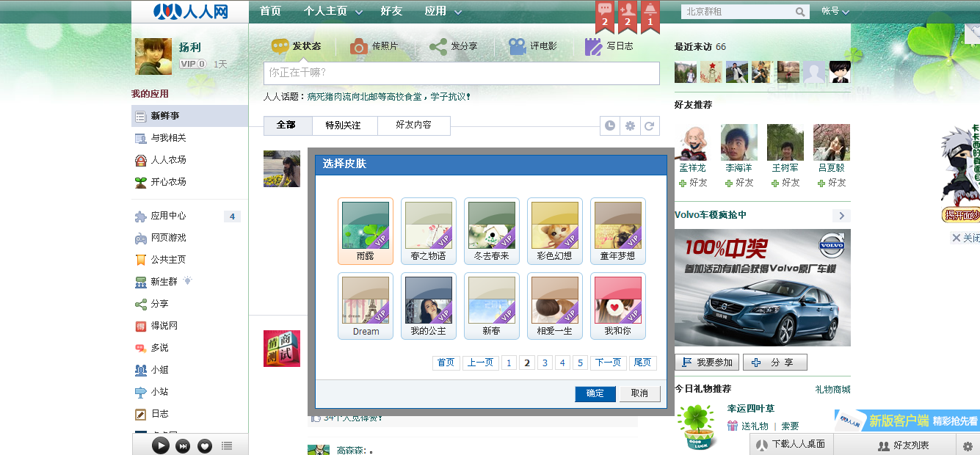Screen dimensions: 980x455
Task: Go to 首页 in top navigation
Action: (270, 11)
